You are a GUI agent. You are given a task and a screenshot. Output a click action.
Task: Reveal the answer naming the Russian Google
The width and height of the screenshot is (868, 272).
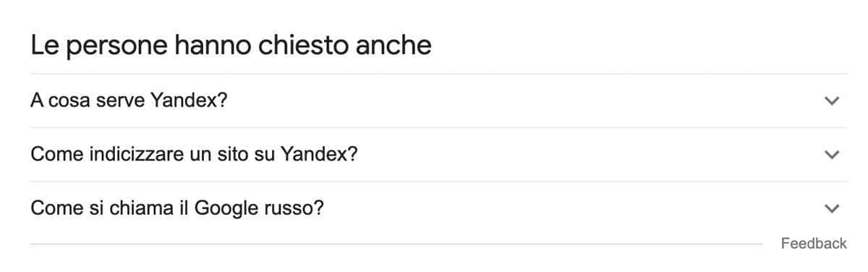click(438, 208)
